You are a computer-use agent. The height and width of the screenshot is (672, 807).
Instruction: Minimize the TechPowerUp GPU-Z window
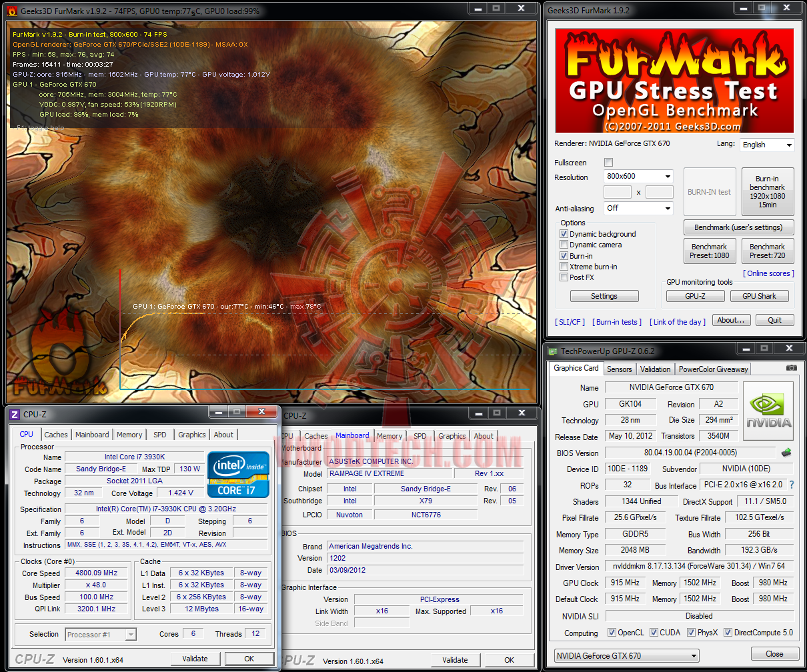click(x=746, y=348)
